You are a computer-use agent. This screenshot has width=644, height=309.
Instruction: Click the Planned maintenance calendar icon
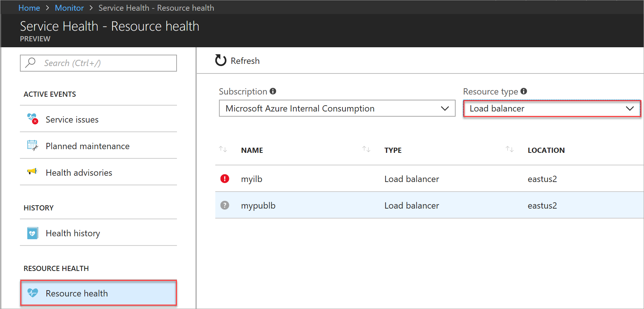point(32,145)
